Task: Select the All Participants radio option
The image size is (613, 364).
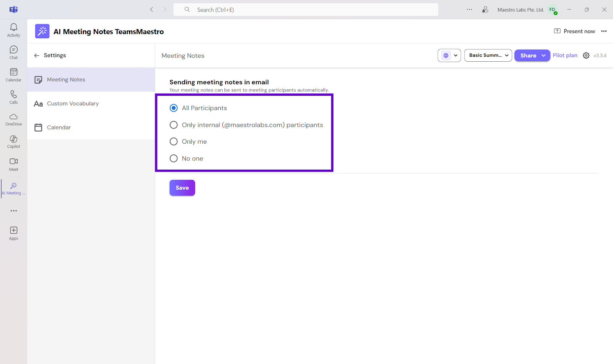Action: 174,108
